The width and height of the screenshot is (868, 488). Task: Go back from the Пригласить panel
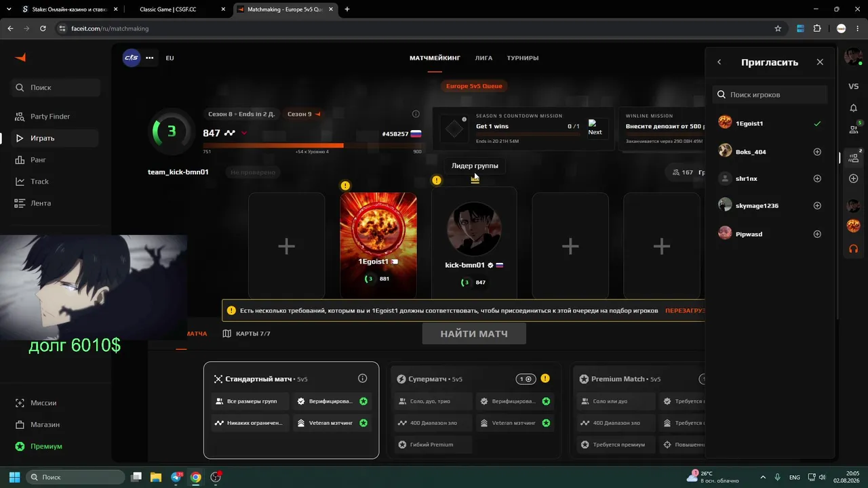719,62
